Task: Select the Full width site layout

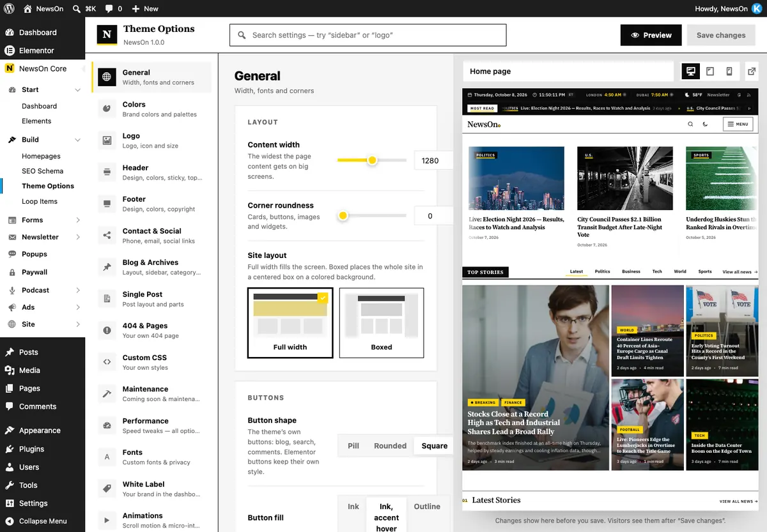Action: [x=290, y=323]
